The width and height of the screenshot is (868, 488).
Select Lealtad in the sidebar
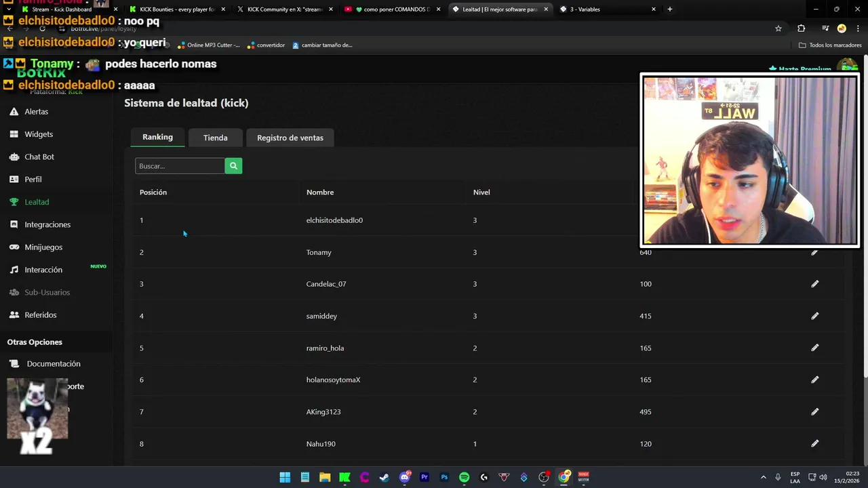tap(37, 202)
